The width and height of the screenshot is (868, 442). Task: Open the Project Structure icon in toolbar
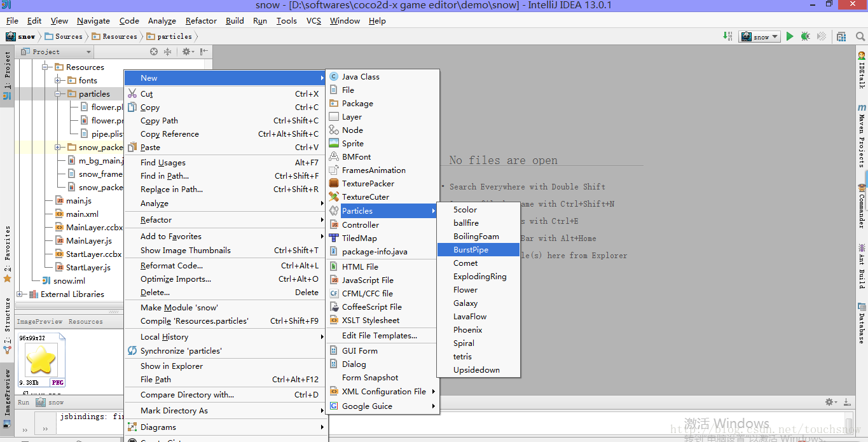(x=841, y=37)
